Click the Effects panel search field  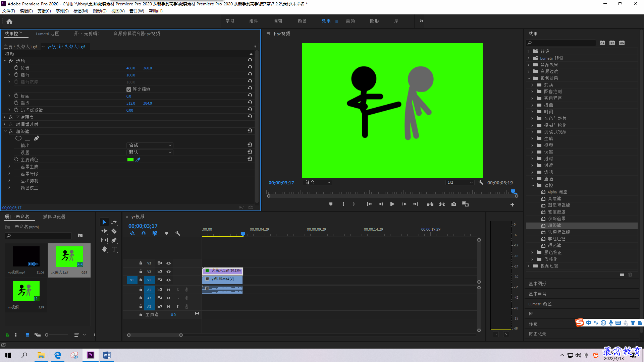click(x=560, y=43)
